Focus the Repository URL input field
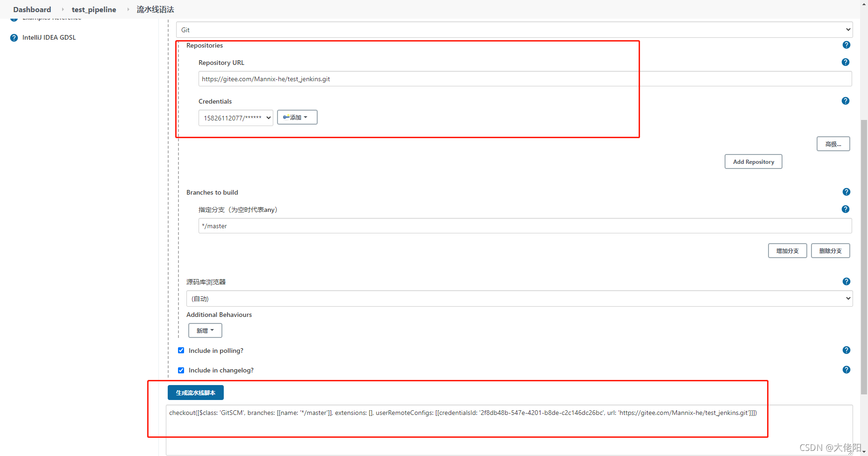This screenshot has height=456, width=868. coord(525,79)
